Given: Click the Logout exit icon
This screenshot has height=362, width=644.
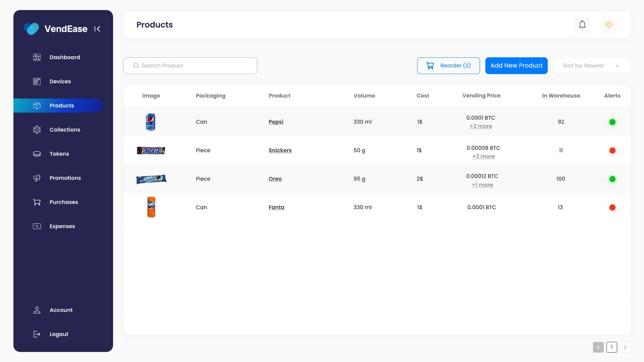Looking at the screenshot, I should coord(37,334).
